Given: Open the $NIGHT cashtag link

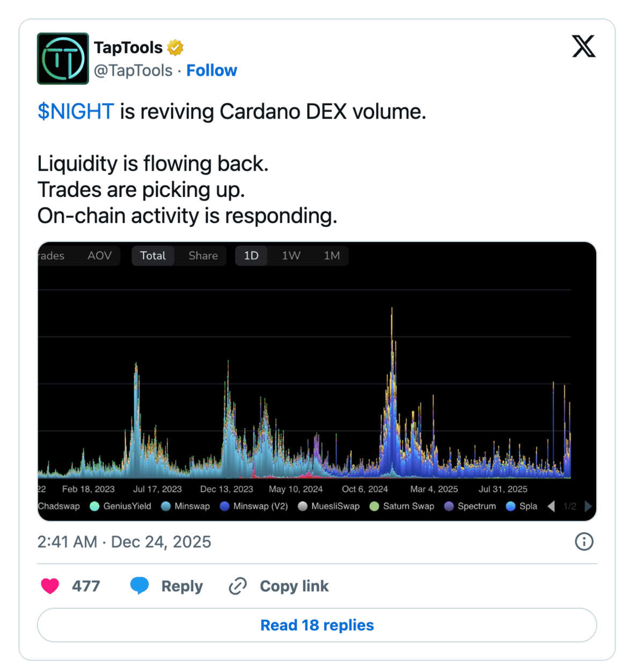Looking at the screenshot, I should [76, 112].
